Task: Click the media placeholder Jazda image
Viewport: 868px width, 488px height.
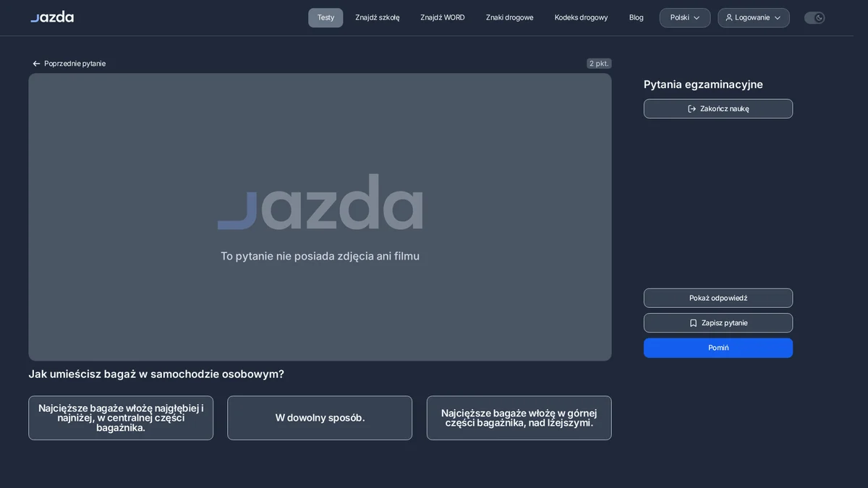Action: 320,202
